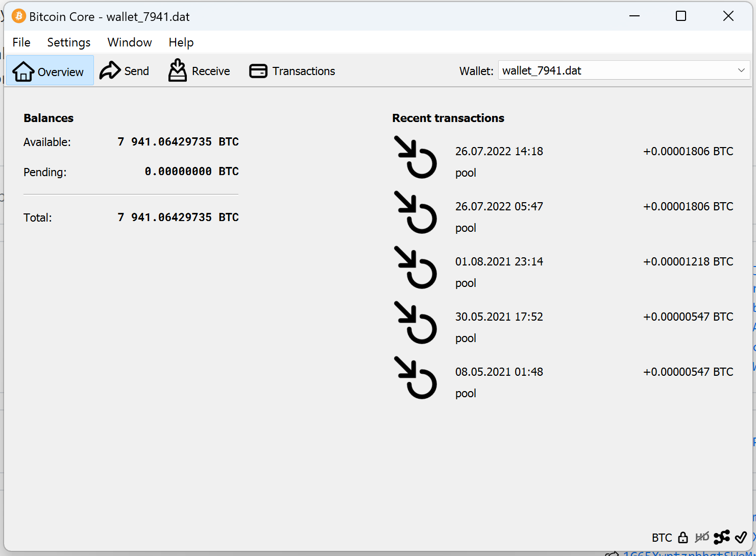
Task: Select the 26.07.2022 14:18 transaction
Action: [x=499, y=152]
